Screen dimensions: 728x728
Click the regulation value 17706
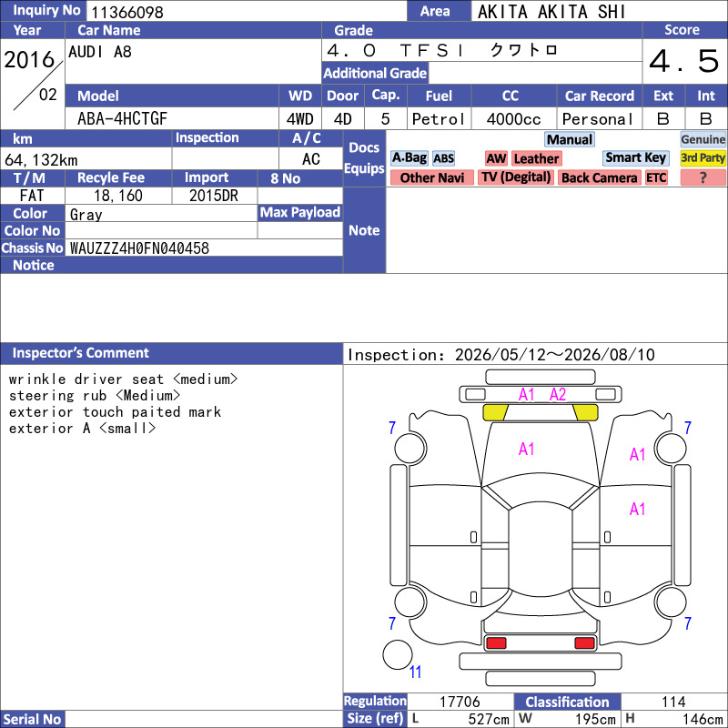pos(460,702)
